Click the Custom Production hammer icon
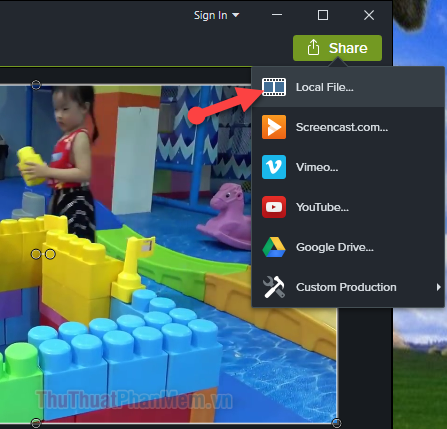This screenshot has height=429, width=447. click(x=274, y=287)
